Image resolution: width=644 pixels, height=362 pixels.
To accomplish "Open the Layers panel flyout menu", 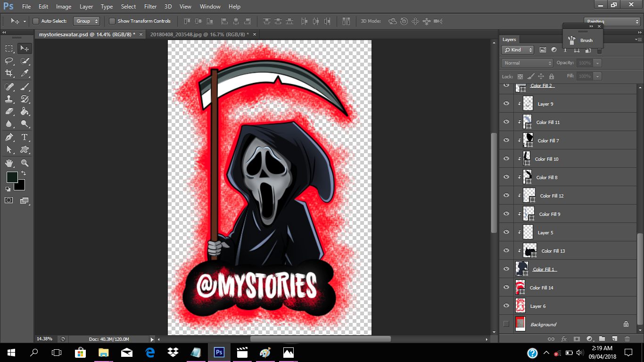I will tap(638, 40).
